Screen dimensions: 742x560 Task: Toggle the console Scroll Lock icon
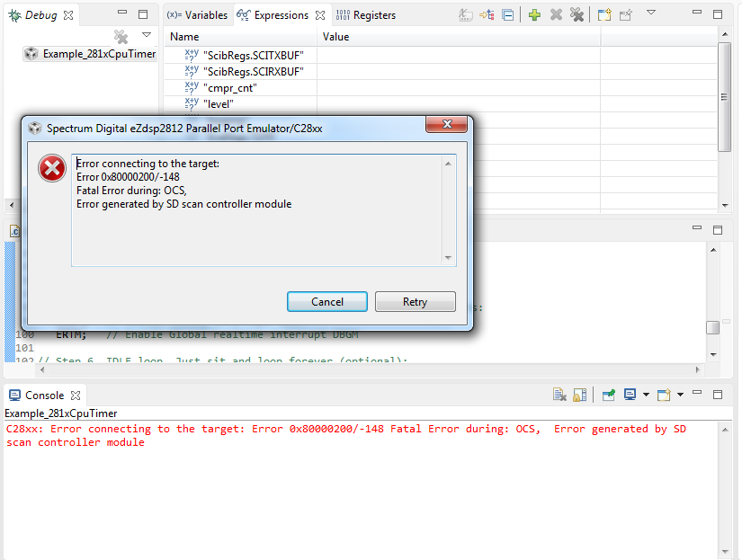coord(580,395)
